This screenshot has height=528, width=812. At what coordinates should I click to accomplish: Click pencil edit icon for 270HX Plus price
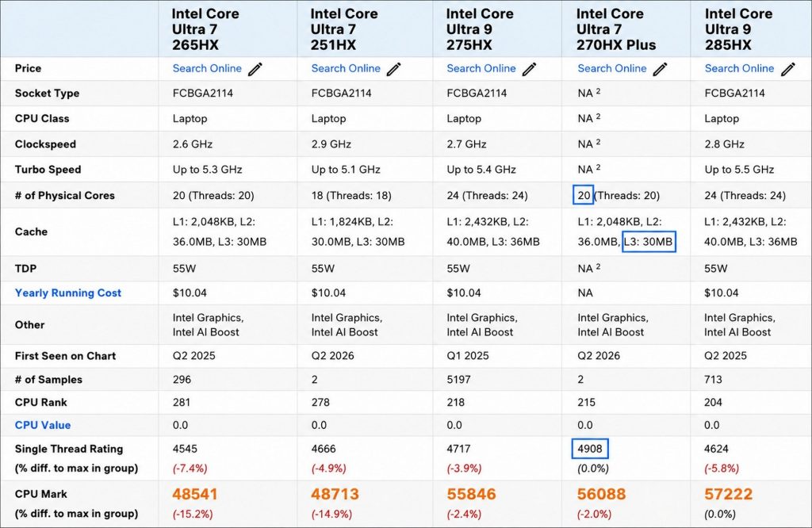(x=660, y=69)
